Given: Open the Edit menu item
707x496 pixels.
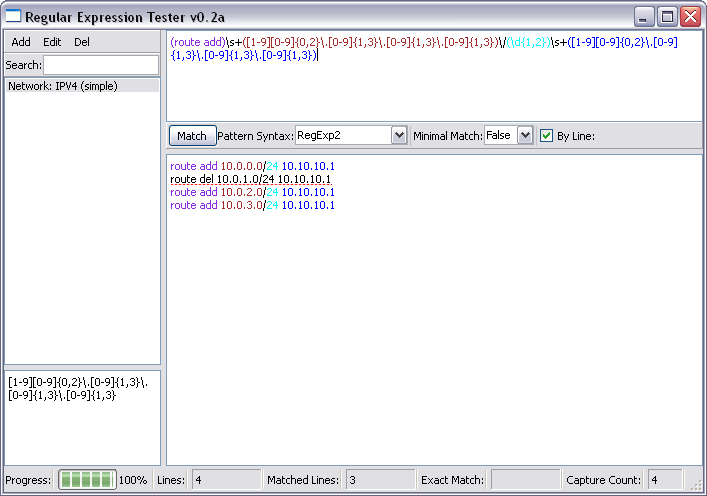Looking at the screenshot, I should click(52, 42).
